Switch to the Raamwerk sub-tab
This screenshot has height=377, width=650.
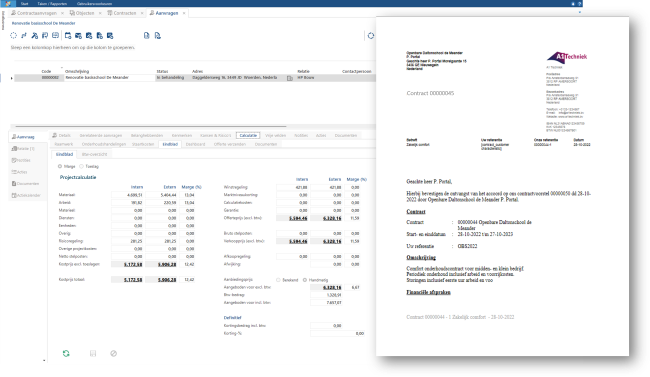click(63, 144)
